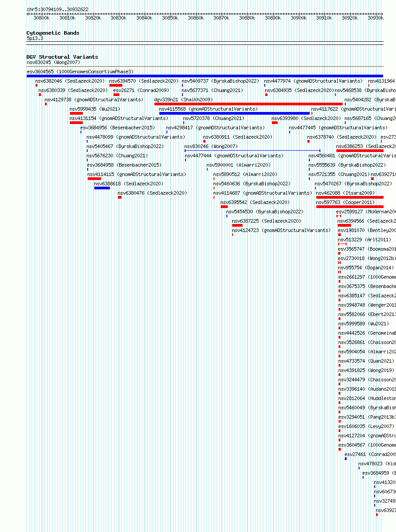
Task: Click the long blue bar under esv3604565
Action: point(205,76)
